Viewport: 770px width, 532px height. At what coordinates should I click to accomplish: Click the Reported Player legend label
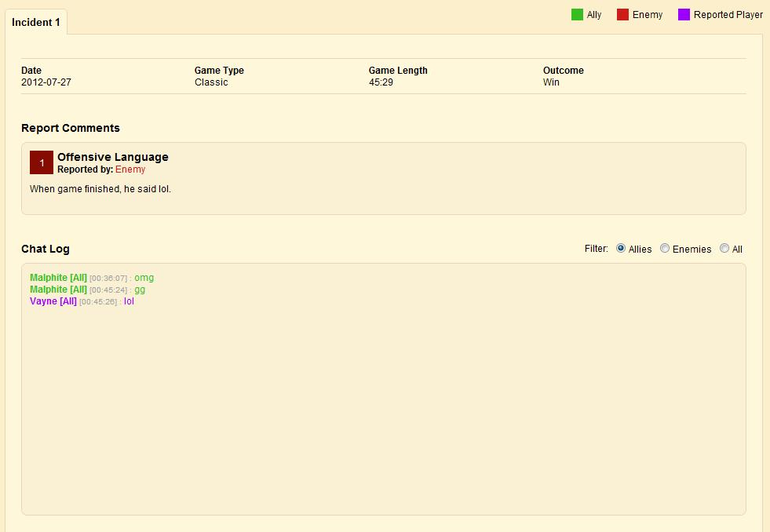click(x=728, y=15)
